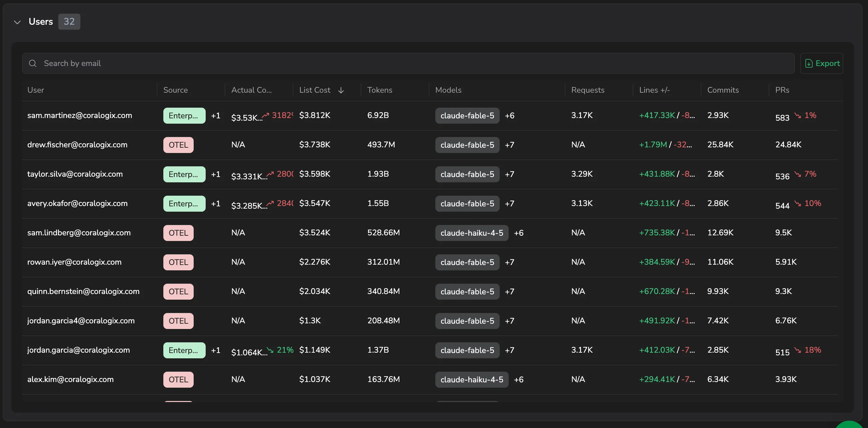
Task: Click PRs down-trend 1% icon for sam.martinez
Action: 798,115
